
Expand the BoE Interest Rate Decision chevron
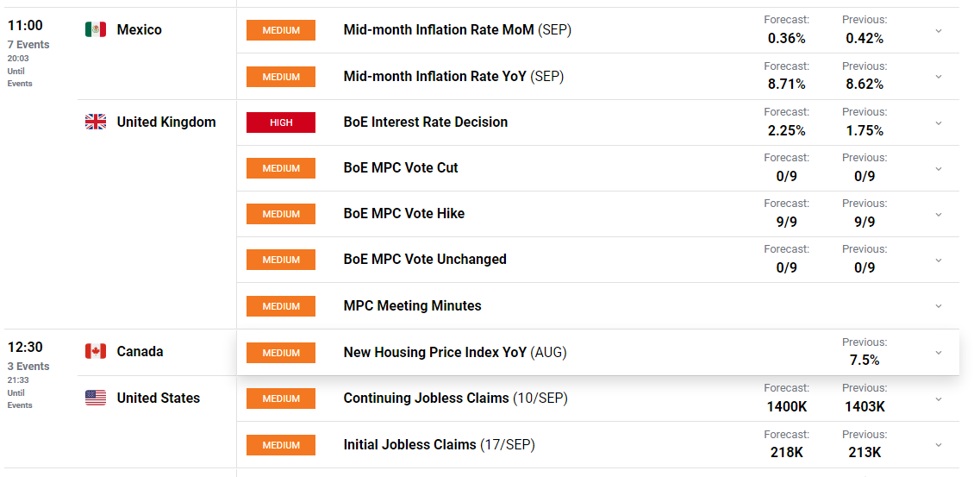pos(939,123)
